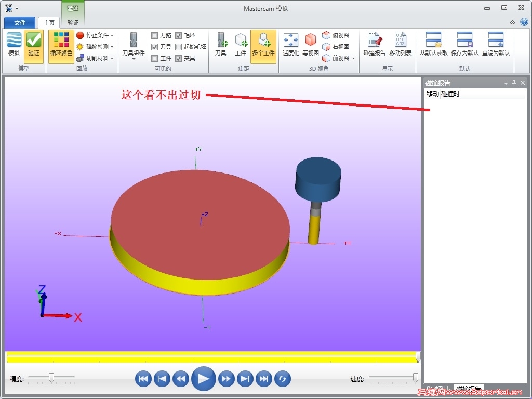
Task: Open the help question mark icon
Action: (x=524, y=22)
